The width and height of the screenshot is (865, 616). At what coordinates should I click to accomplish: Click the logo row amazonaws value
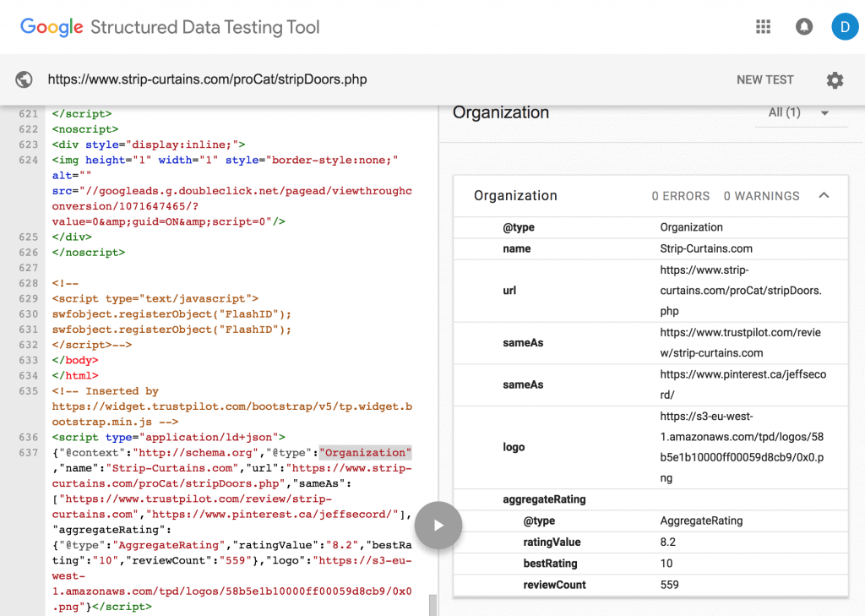[742, 447]
